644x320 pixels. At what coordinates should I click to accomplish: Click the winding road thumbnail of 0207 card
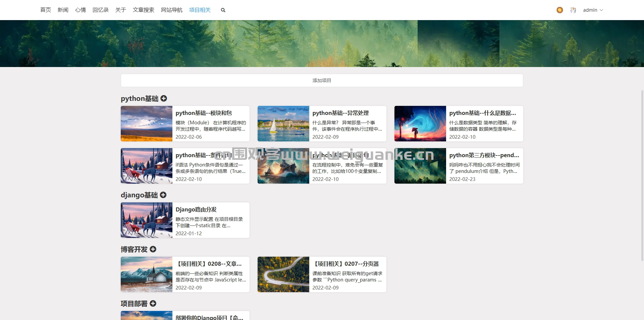pos(283,274)
